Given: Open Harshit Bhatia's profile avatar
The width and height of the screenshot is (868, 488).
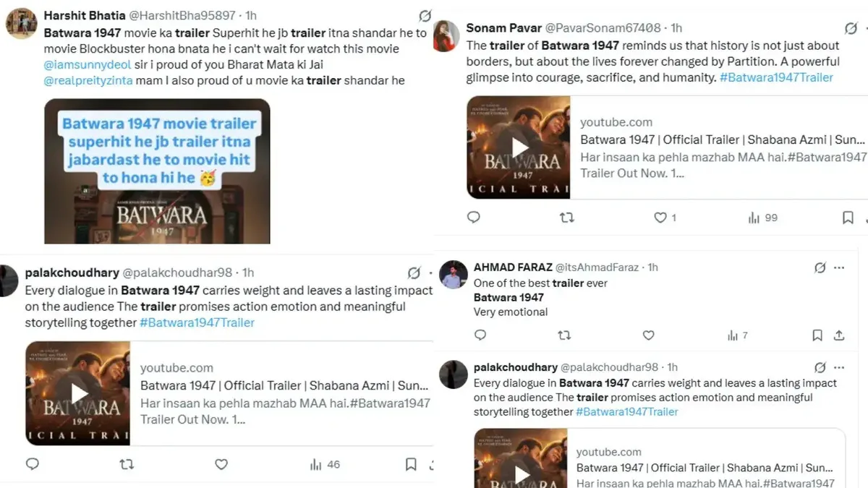Looking at the screenshot, I should [x=22, y=23].
